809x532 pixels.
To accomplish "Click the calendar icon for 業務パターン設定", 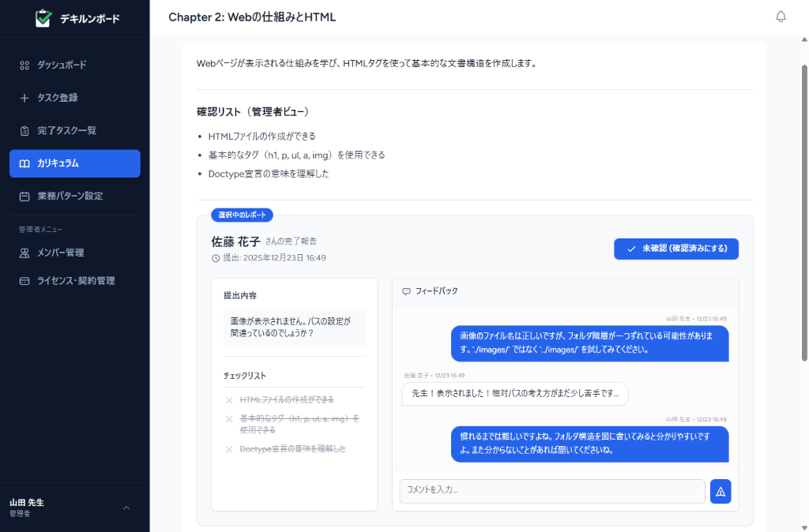I will click(x=24, y=196).
